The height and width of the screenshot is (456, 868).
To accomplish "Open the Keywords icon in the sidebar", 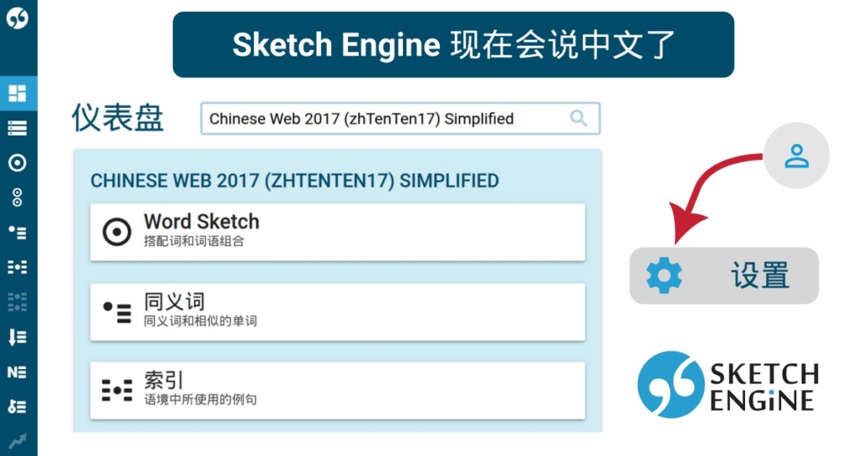I will (17, 406).
